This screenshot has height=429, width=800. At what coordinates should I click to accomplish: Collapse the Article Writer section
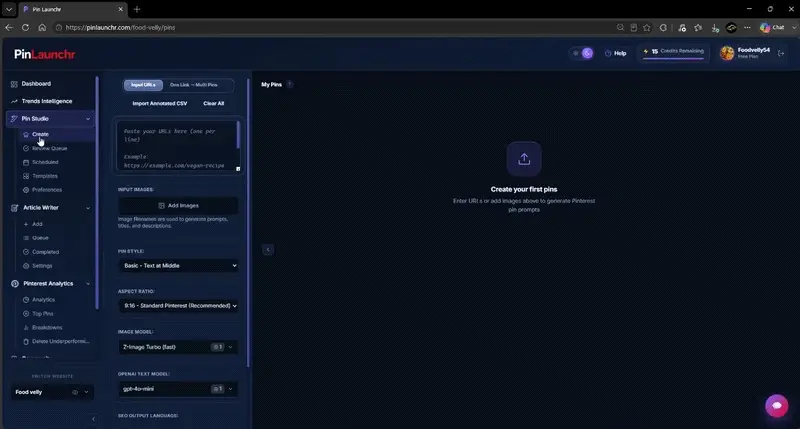(x=88, y=208)
